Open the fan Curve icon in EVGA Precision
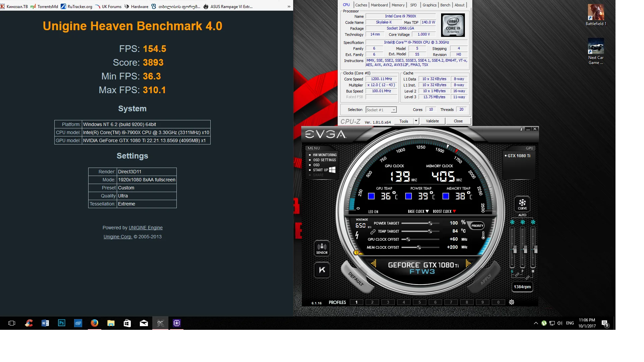Viewport: 644px width, 362px height. [522, 204]
